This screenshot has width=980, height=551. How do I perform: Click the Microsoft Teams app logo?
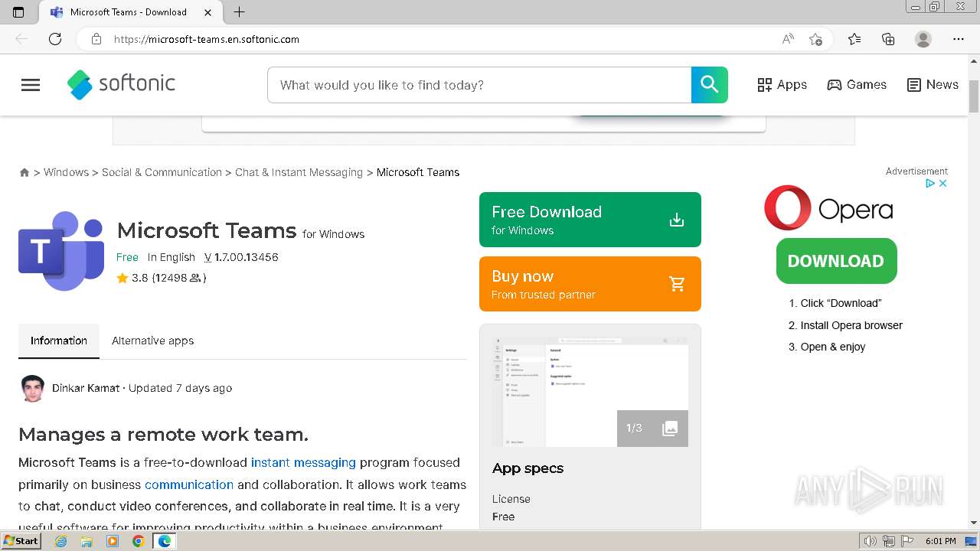pyautogui.click(x=61, y=250)
